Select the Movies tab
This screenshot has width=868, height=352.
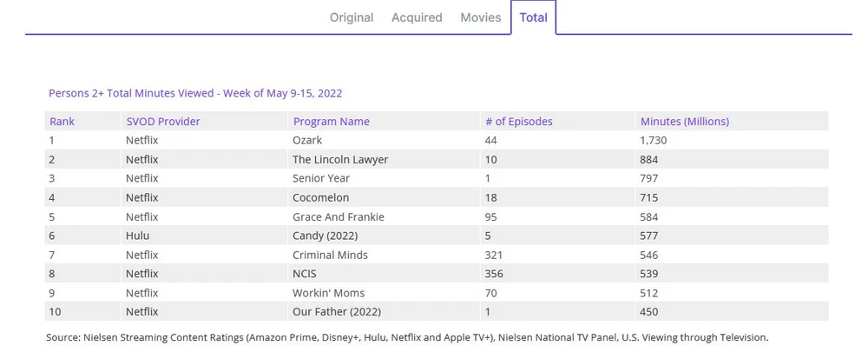point(480,17)
